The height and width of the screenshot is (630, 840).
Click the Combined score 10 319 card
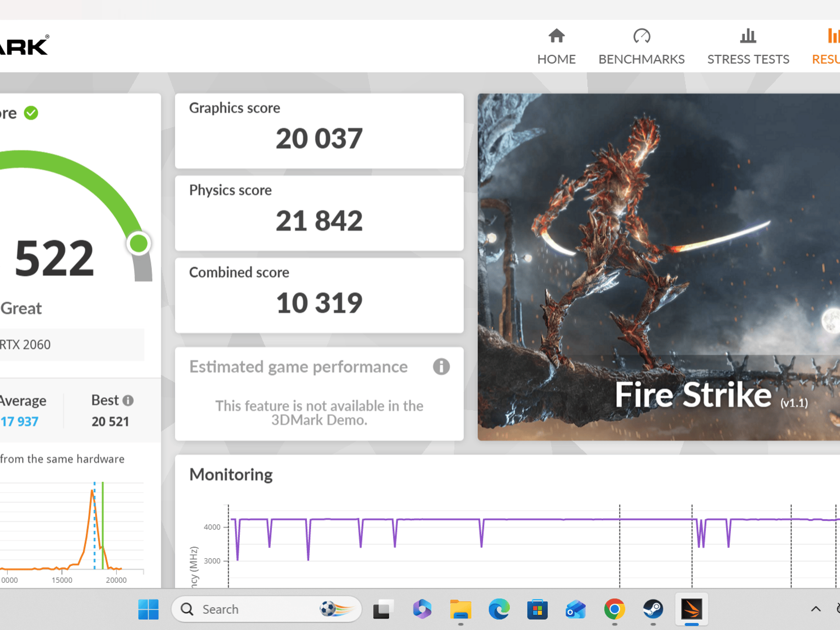coord(319,295)
